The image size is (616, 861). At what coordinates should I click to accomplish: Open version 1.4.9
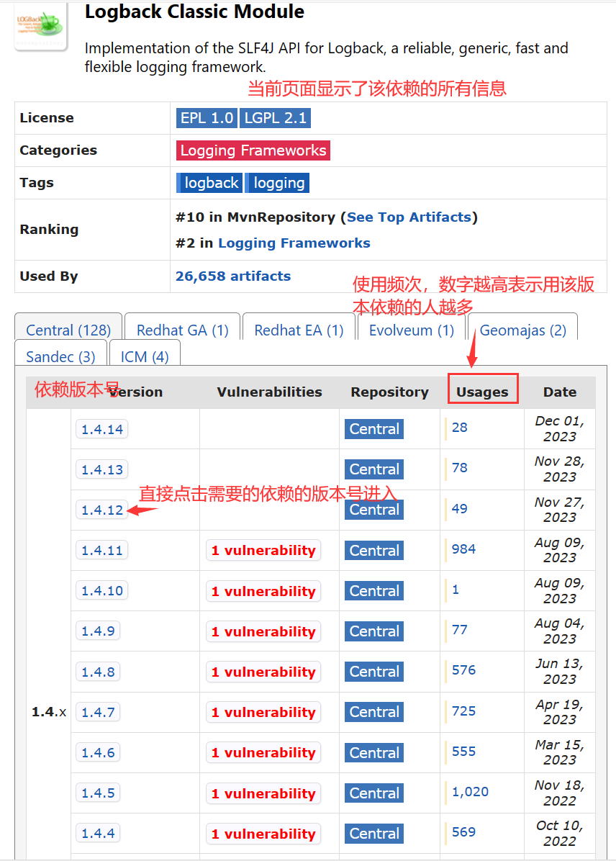[x=98, y=631]
